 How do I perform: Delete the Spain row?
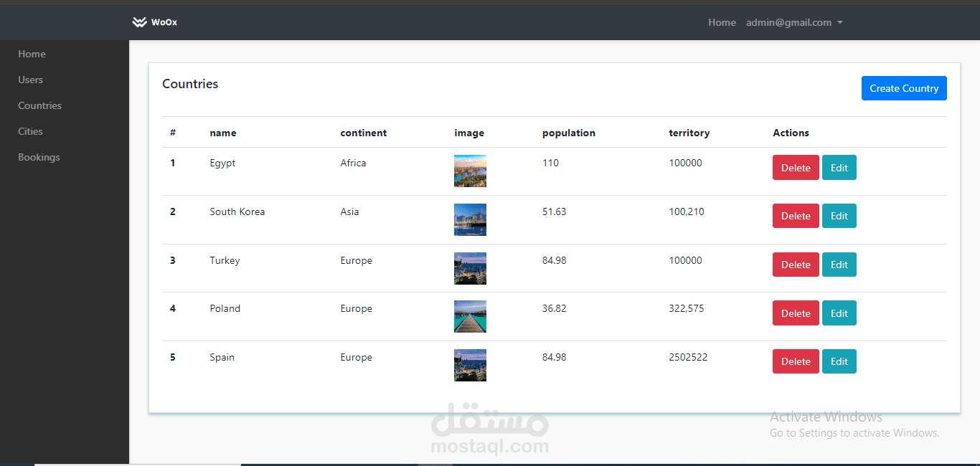pos(796,361)
